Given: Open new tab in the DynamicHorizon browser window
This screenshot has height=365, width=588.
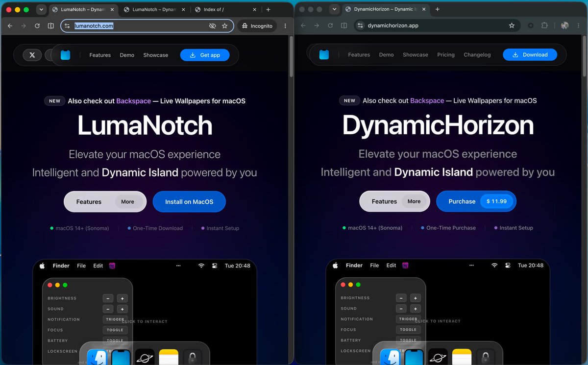Looking at the screenshot, I should 438,9.
